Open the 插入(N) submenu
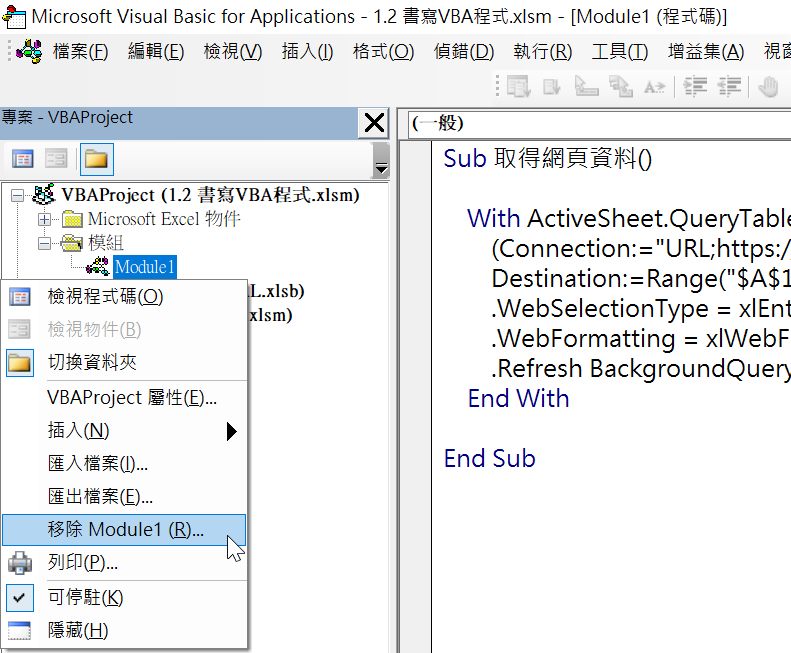 click(125, 430)
